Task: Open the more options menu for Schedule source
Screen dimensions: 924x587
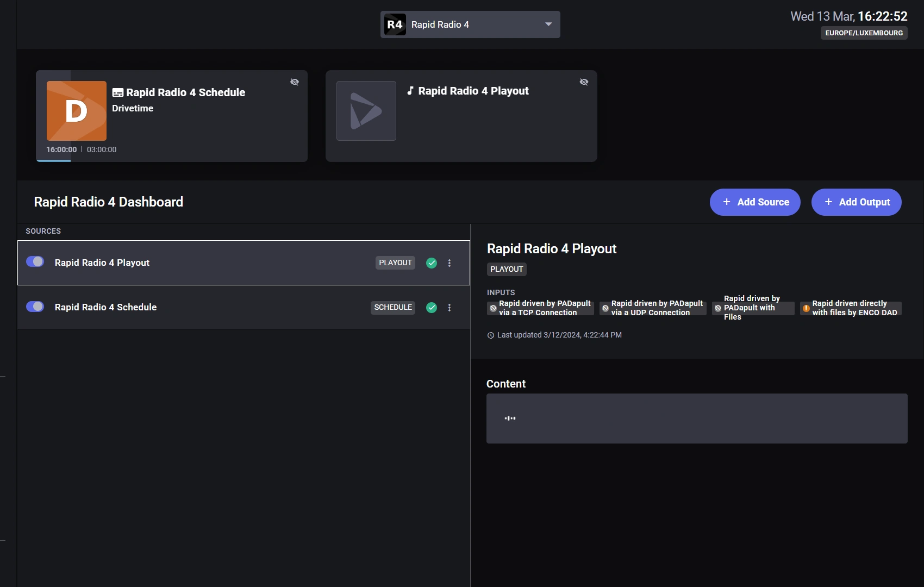Action: point(449,308)
